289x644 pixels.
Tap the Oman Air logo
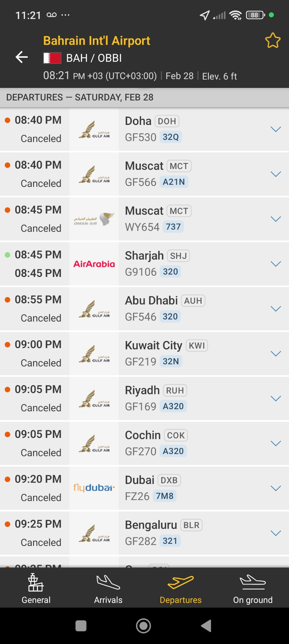click(94, 219)
